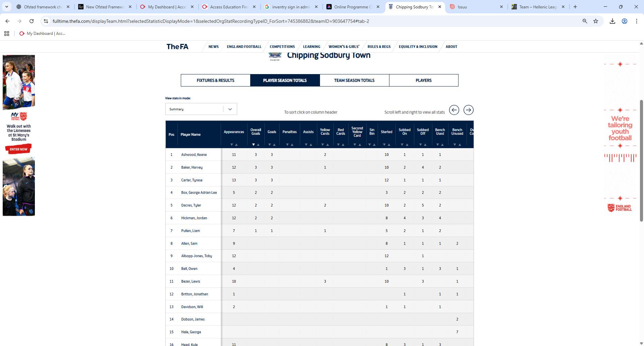Click the browser back arrow
The width and height of the screenshot is (644, 346).
7,21
